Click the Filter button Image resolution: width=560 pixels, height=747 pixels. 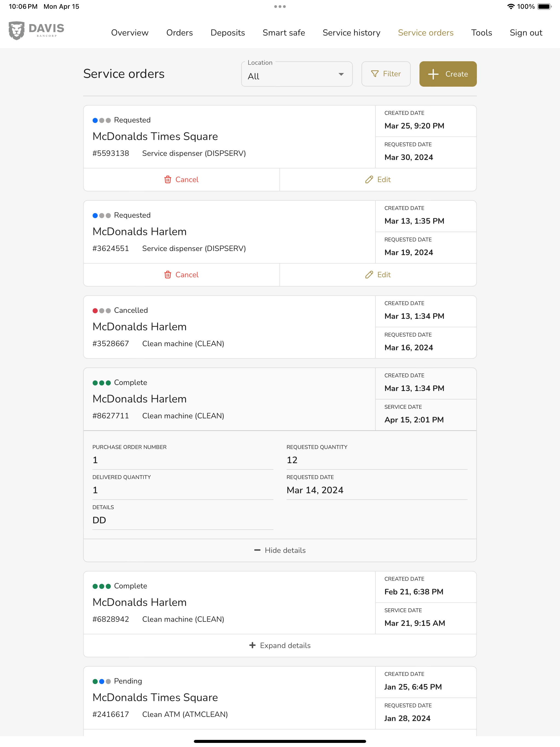tap(386, 74)
